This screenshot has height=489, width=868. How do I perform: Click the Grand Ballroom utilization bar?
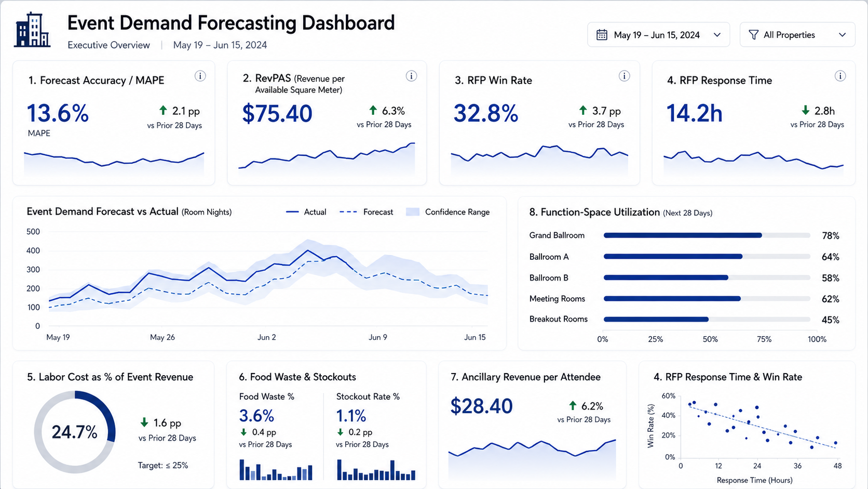(707, 235)
